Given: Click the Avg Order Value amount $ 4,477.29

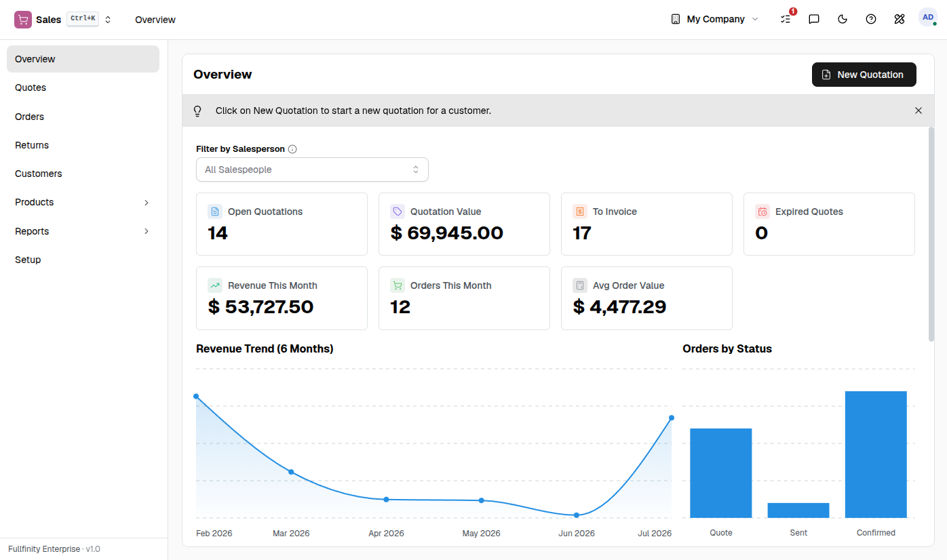Looking at the screenshot, I should [619, 307].
